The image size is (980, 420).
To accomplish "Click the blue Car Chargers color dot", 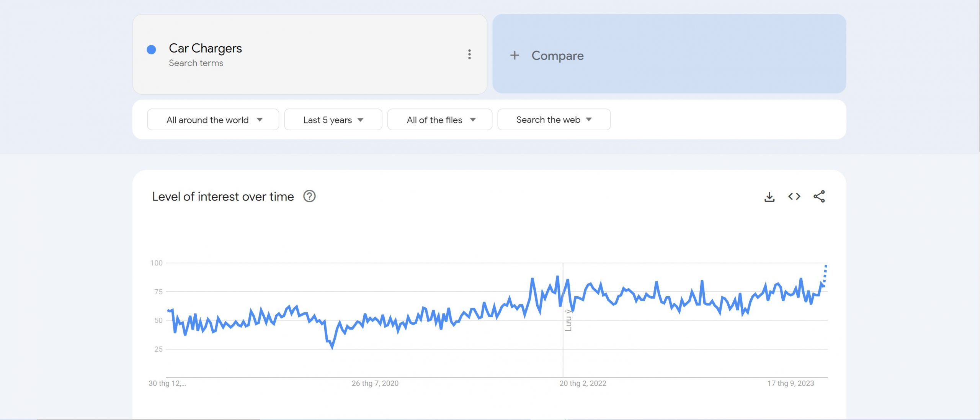I will click(x=151, y=49).
